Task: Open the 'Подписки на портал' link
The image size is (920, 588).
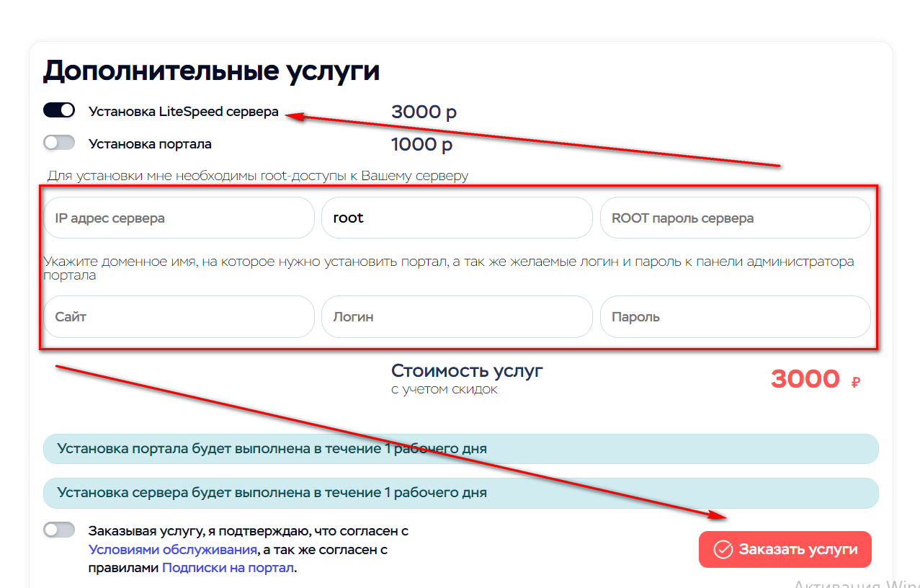Action: click(228, 568)
